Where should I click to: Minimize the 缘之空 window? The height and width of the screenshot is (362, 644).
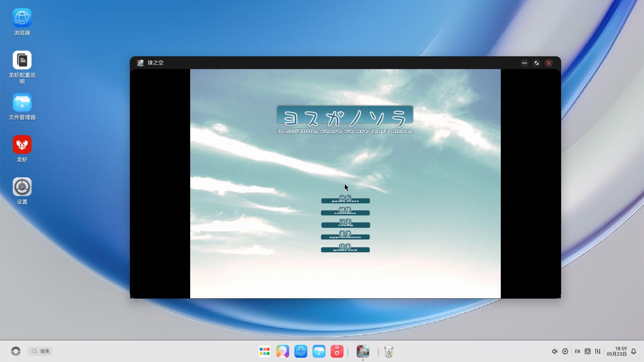click(525, 63)
